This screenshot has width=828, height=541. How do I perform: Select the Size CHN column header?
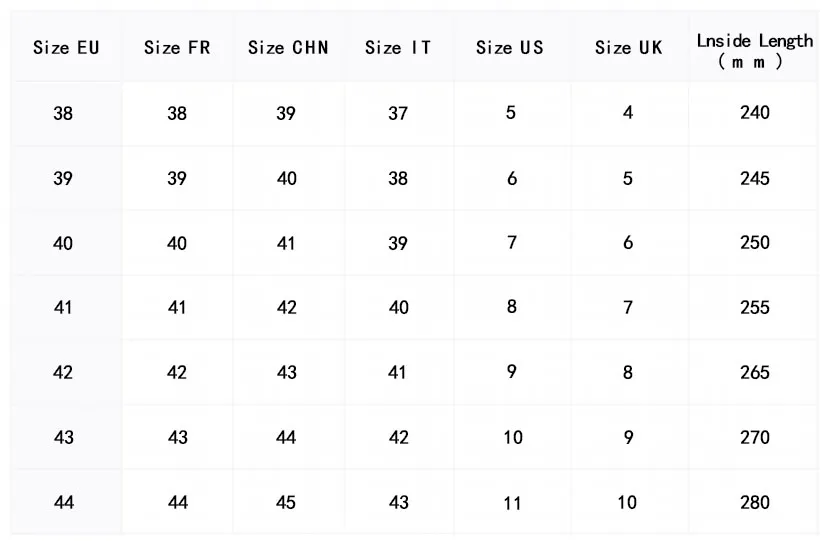[288, 48]
